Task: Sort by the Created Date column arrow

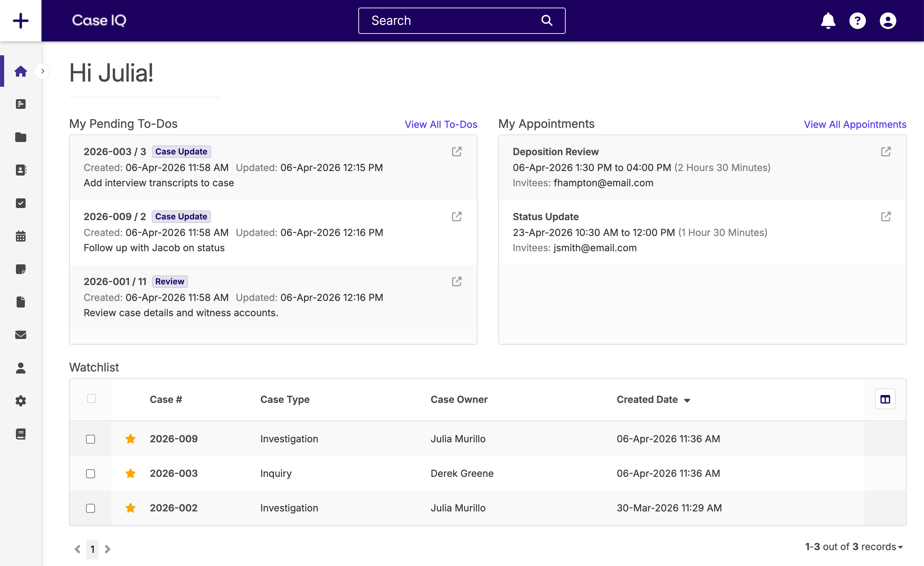Action: click(687, 400)
